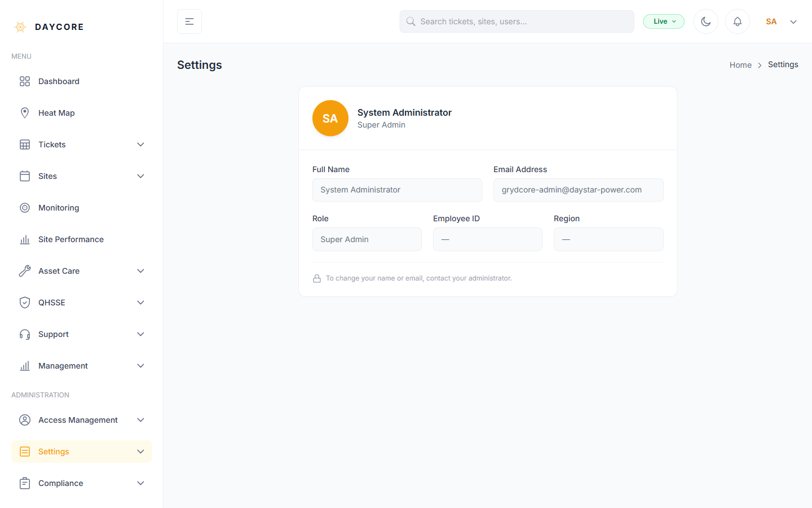
Task: Click the Region field
Action: point(608,239)
